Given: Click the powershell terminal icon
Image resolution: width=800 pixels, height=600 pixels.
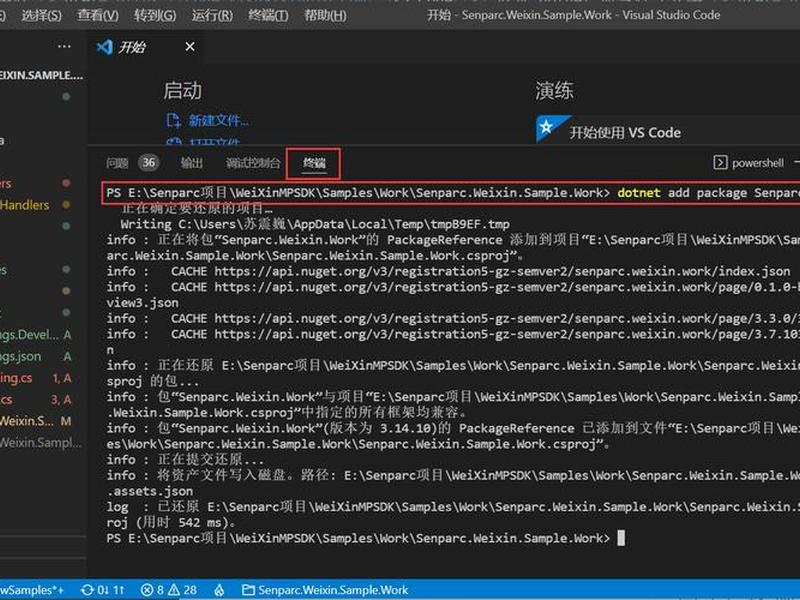Looking at the screenshot, I should (720, 163).
